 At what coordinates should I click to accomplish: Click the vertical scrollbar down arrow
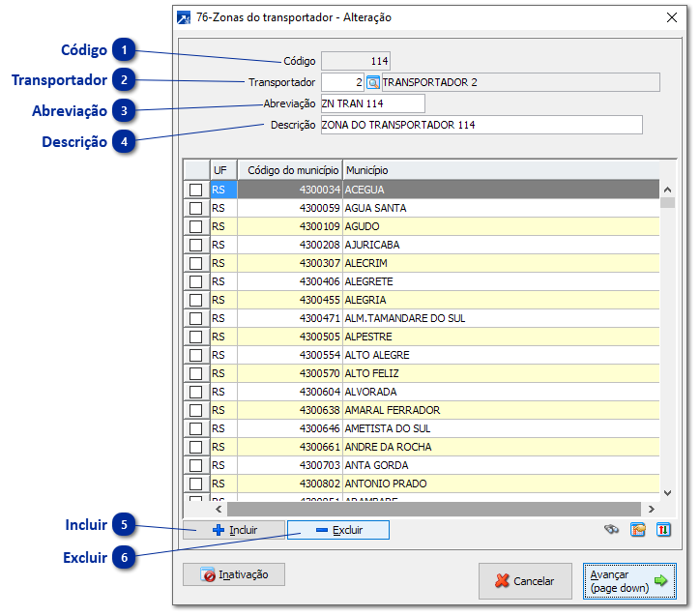coord(667,493)
